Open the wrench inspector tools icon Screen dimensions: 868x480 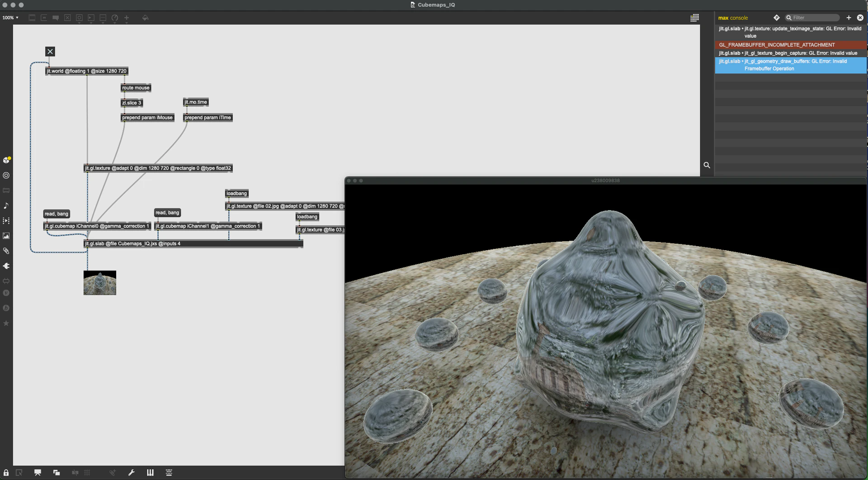[132, 473]
